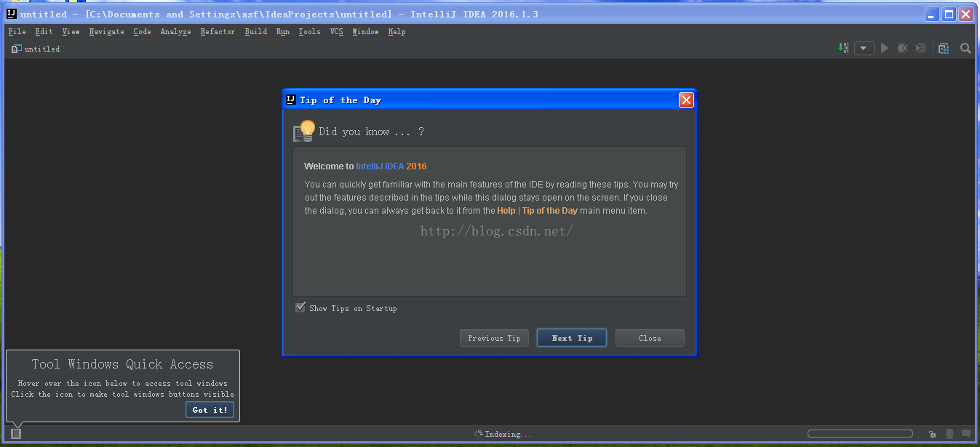Minimize the IntelliJ IDEA main window

click(x=932, y=14)
